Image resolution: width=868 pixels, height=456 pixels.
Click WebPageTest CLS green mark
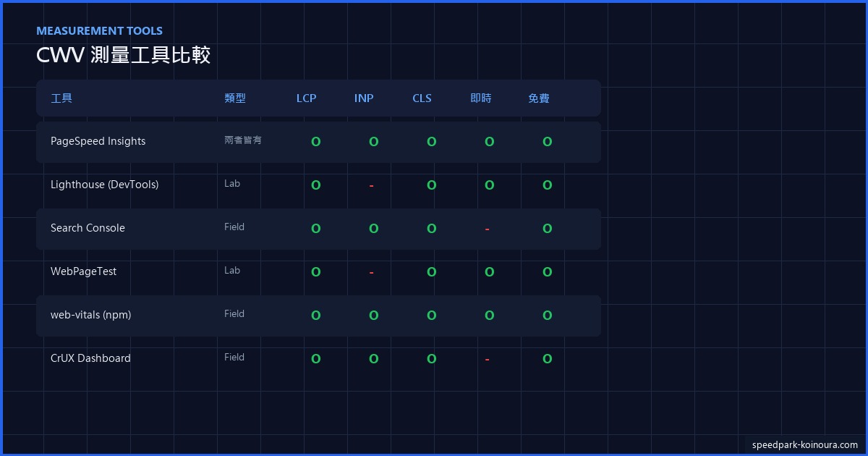(431, 272)
